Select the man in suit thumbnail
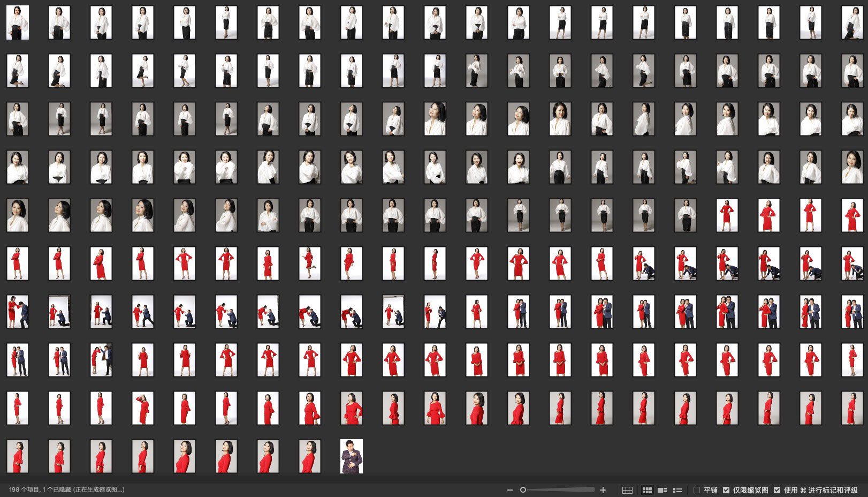The width and height of the screenshot is (868, 497). (x=352, y=456)
